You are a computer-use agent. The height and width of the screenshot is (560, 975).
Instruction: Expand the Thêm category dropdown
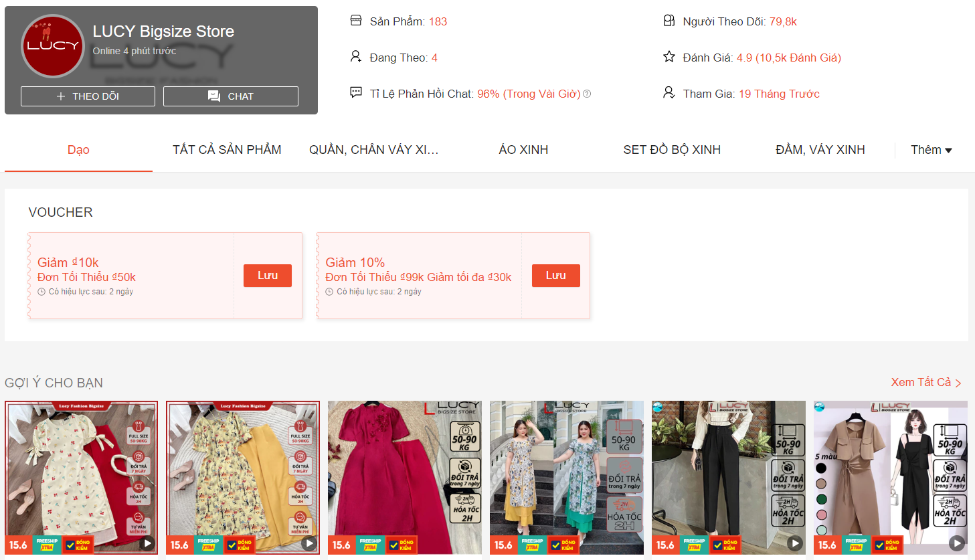(932, 150)
